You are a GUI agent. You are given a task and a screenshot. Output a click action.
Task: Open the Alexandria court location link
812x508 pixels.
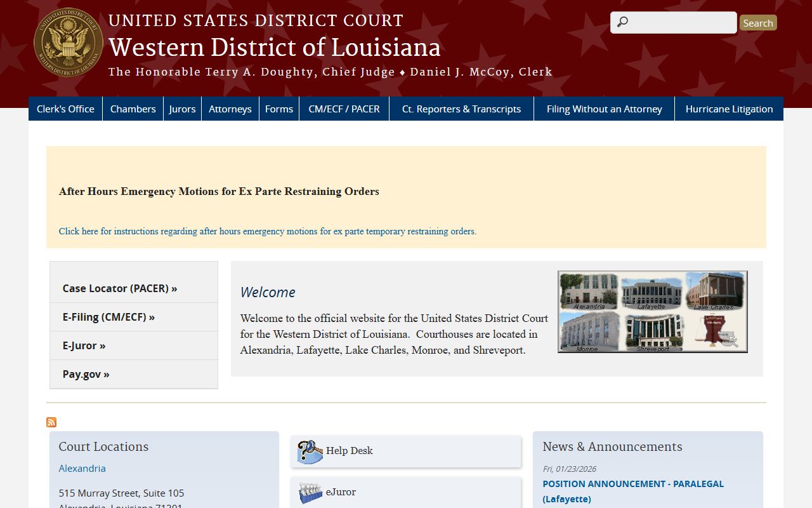82,468
